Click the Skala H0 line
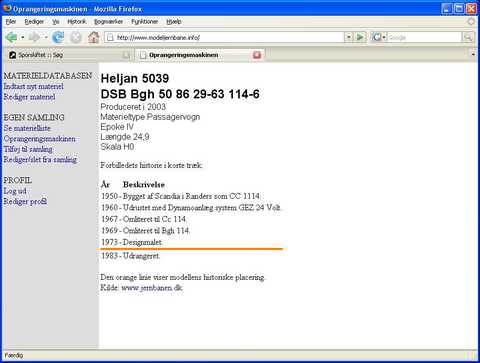The image size is (480, 363). click(117, 147)
